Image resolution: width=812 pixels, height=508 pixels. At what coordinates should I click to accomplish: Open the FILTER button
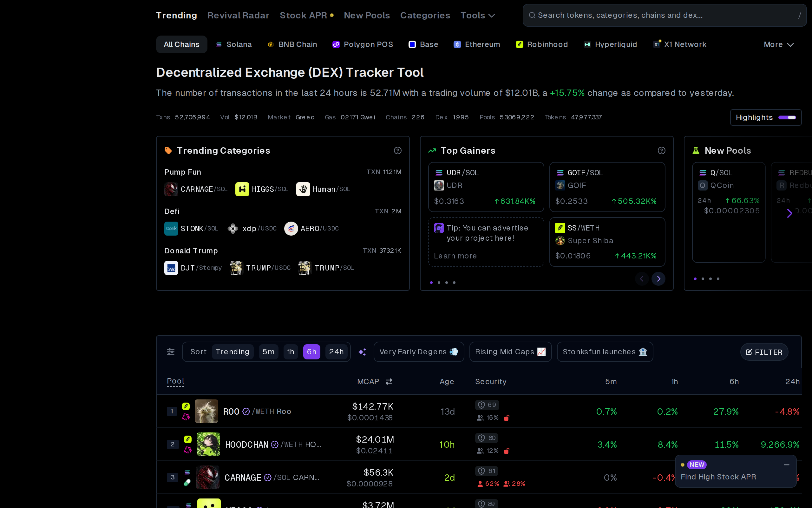(764, 352)
